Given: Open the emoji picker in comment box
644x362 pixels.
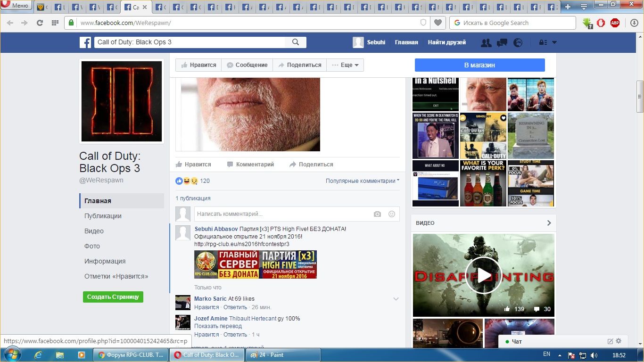Looking at the screenshot, I should 391,214.
